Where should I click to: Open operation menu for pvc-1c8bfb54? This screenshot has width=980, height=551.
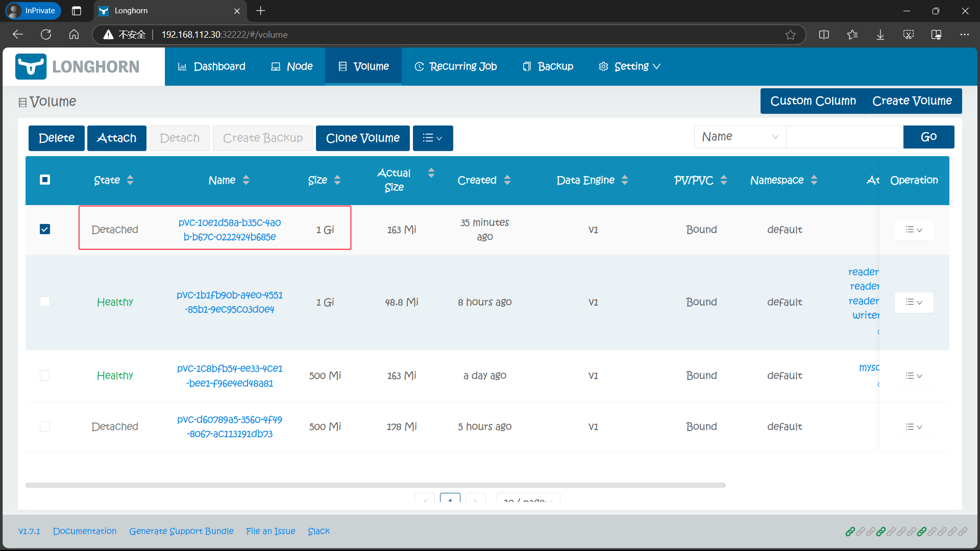[x=914, y=376]
